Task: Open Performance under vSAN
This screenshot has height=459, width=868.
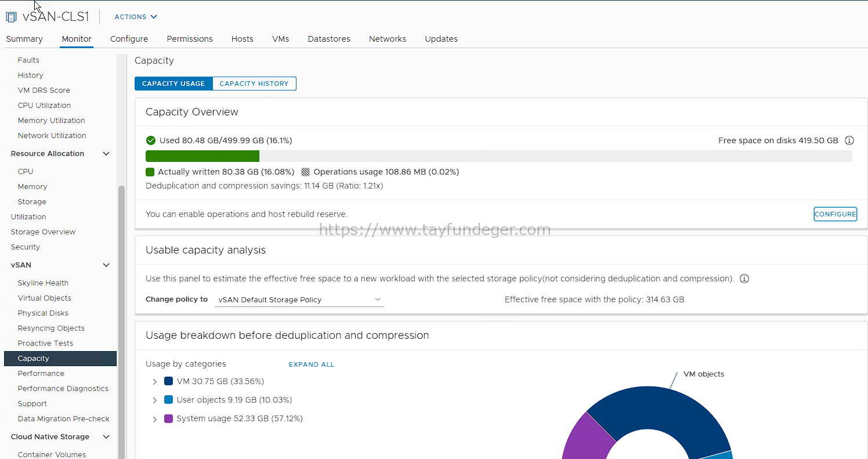Action: 41,373
